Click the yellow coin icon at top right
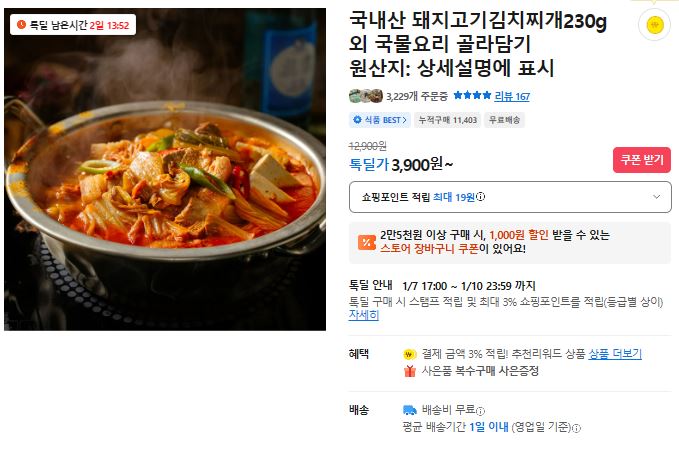 tap(655, 24)
